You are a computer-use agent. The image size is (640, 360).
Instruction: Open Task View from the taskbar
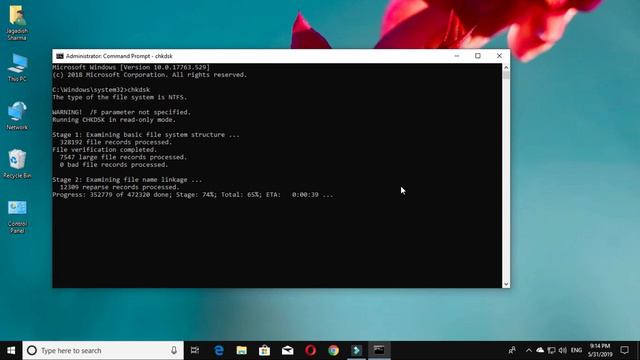pyautogui.click(x=195, y=351)
